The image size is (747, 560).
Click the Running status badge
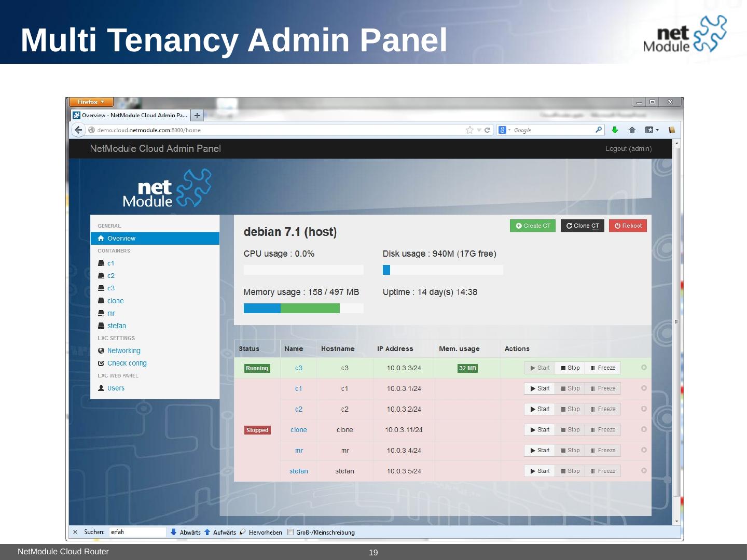[257, 368]
